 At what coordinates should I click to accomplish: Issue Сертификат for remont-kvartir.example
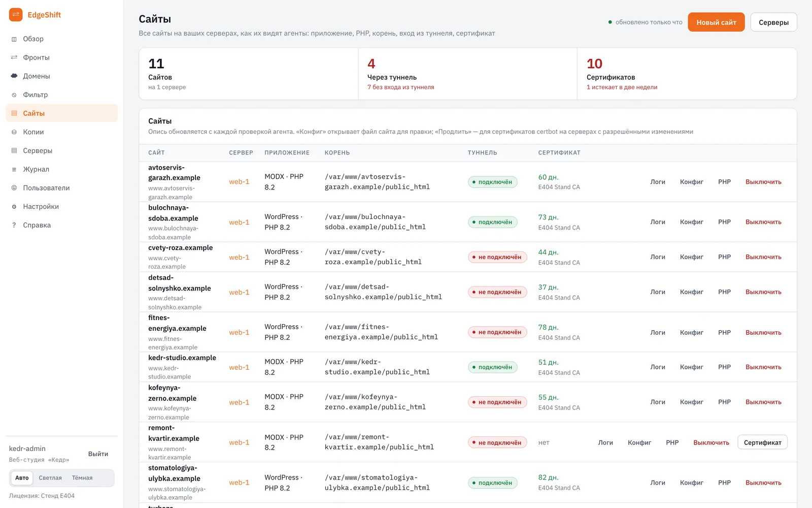pos(762,442)
